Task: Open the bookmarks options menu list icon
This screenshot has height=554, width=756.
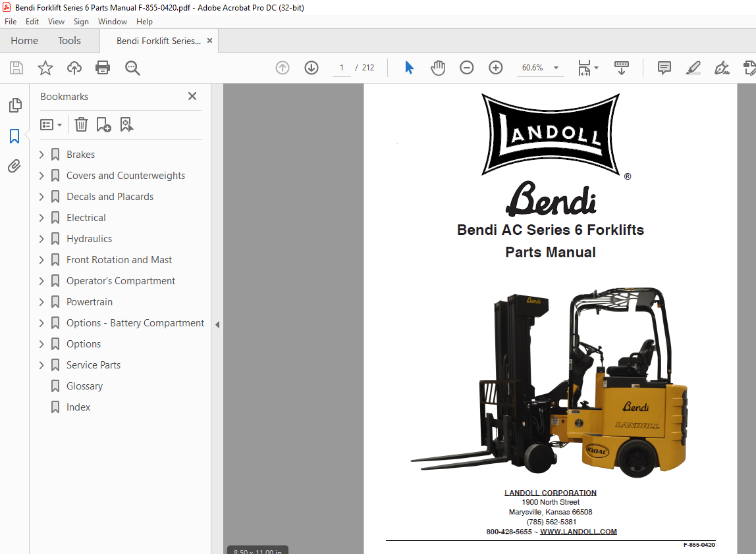Action: (x=51, y=125)
